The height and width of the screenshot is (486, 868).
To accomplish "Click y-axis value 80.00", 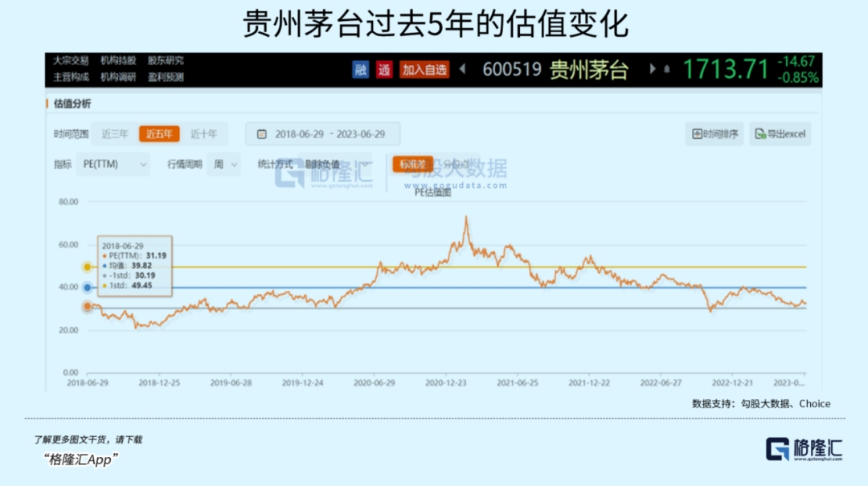I will [68, 202].
